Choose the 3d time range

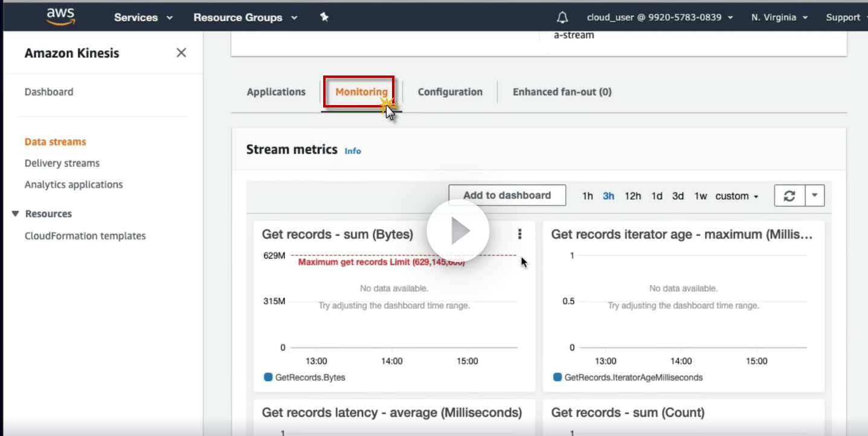point(678,196)
